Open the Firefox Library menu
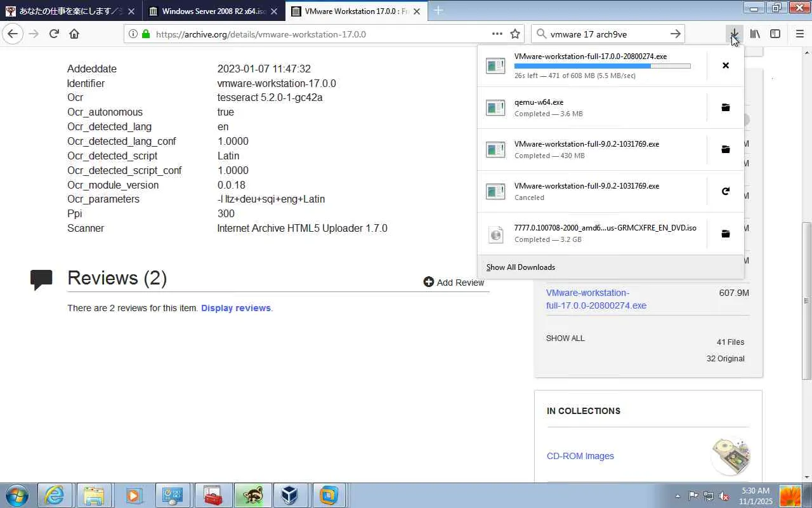 [x=755, y=34]
